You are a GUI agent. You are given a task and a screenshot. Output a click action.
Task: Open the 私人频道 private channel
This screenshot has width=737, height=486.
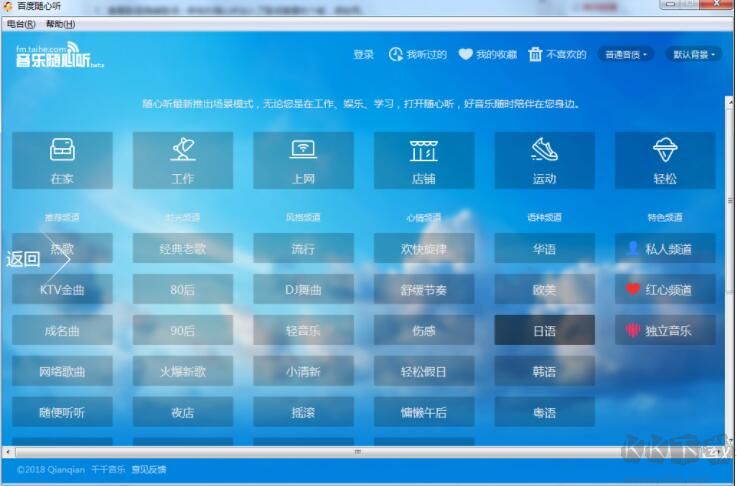coord(665,249)
